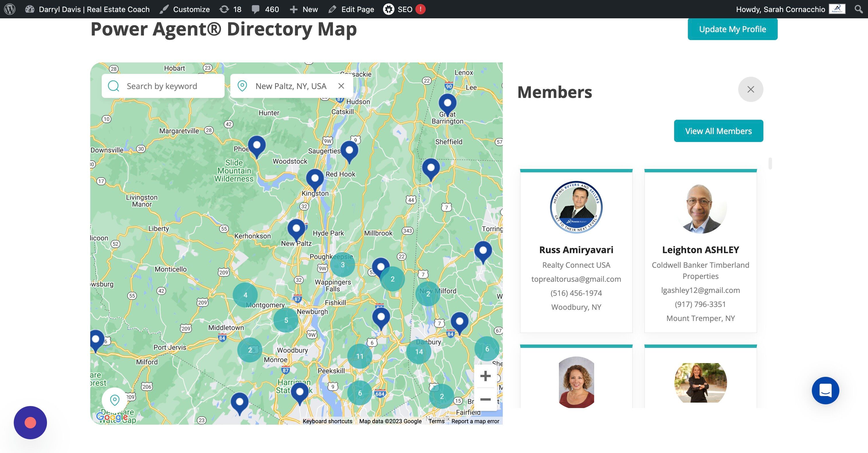
Task: Open the admin bar search icon
Action: (859, 9)
